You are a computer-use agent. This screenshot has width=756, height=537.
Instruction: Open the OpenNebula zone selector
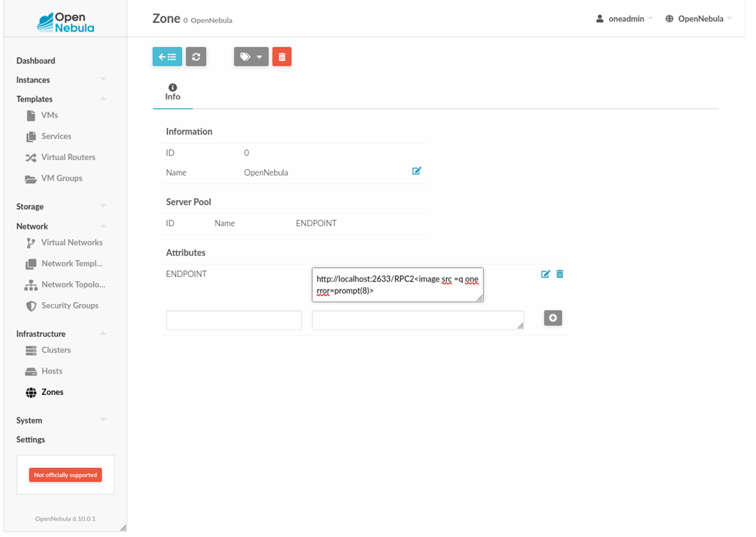point(698,18)
